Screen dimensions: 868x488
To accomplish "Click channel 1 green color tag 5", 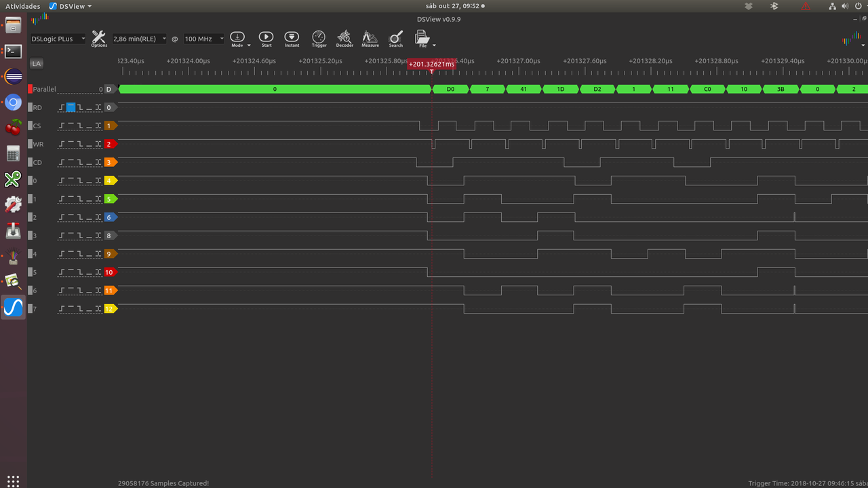I will tap(111, 199).
